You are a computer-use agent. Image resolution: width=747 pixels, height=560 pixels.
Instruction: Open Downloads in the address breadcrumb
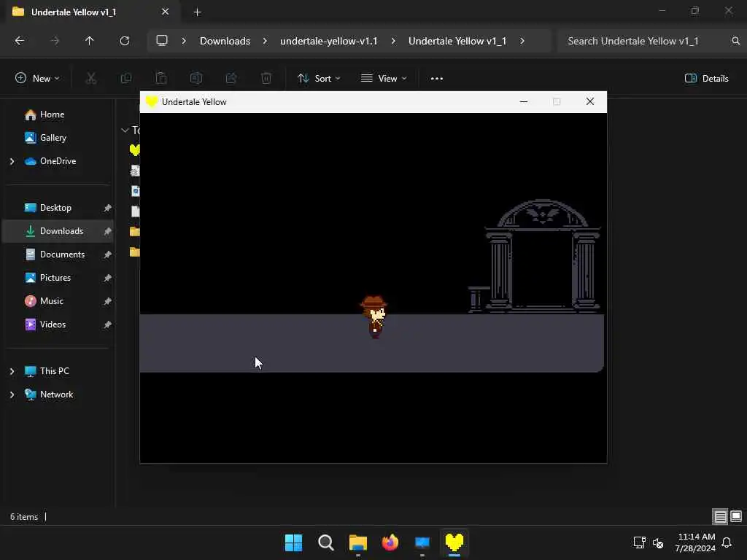225,41
